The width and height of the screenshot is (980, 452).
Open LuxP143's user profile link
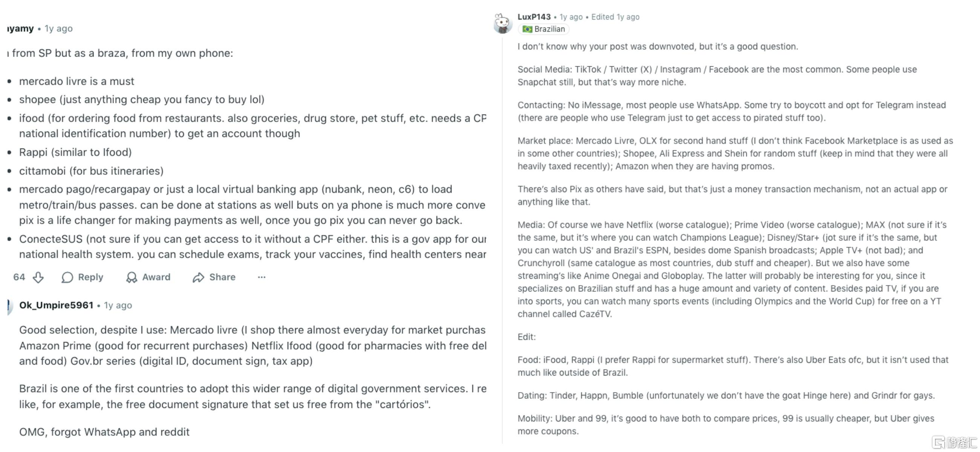(534, 17)
